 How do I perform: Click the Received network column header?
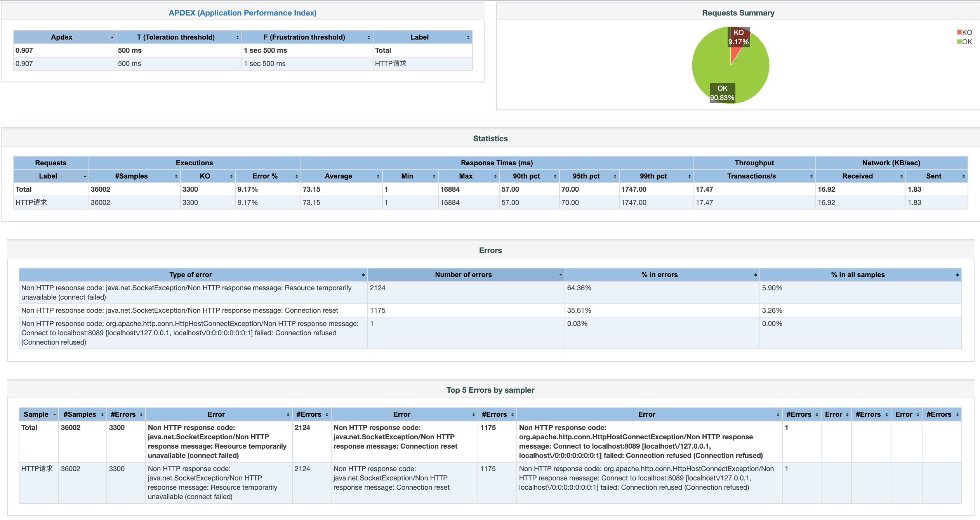[857, 176]
